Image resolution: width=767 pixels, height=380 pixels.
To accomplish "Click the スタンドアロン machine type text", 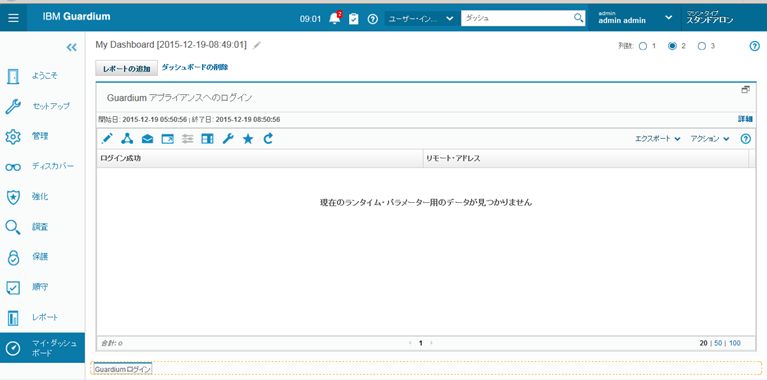I will point(710,21).
